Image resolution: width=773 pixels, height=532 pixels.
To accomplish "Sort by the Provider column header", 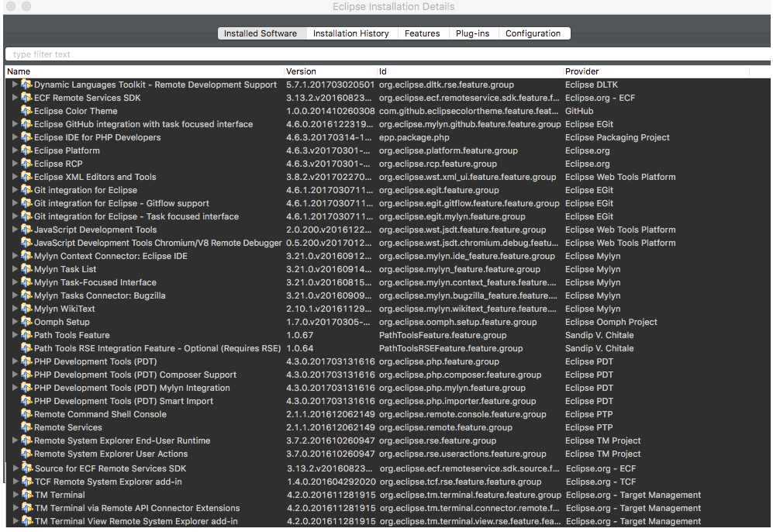I will (656, 71).
